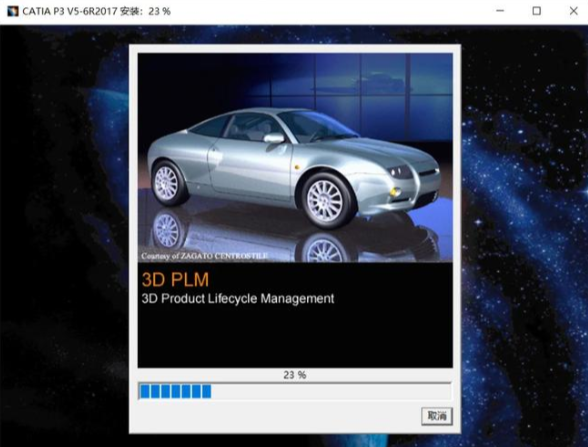This screenshot has width=588, height=447.
Task: Click the car's yellow fog light
Action: coord(395,192)
